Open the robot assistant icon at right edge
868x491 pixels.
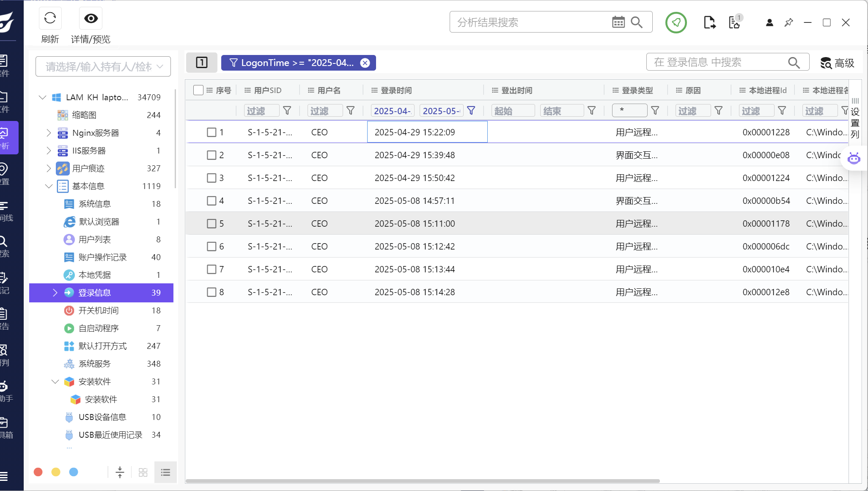click(x=854, y=159)
